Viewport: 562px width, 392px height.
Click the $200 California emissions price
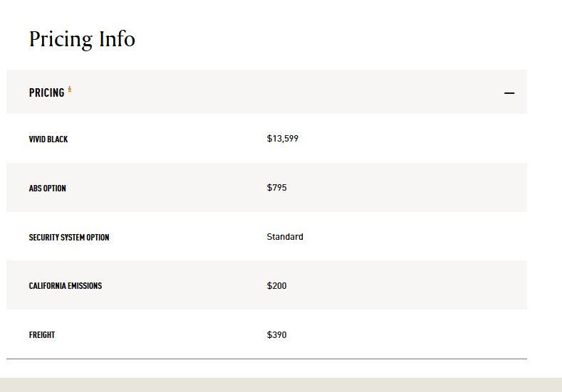(x=276, y=286)
